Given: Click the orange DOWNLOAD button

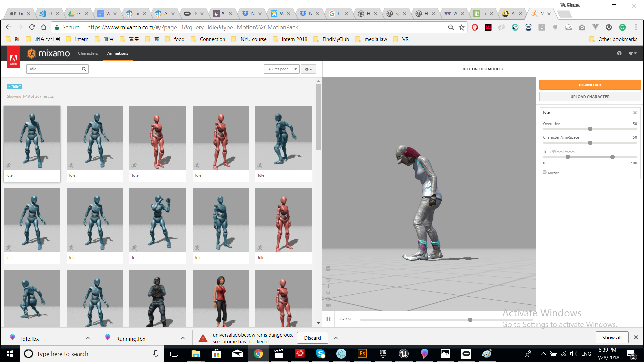Looking at the screenshot, I should click(x=589, y=85).
